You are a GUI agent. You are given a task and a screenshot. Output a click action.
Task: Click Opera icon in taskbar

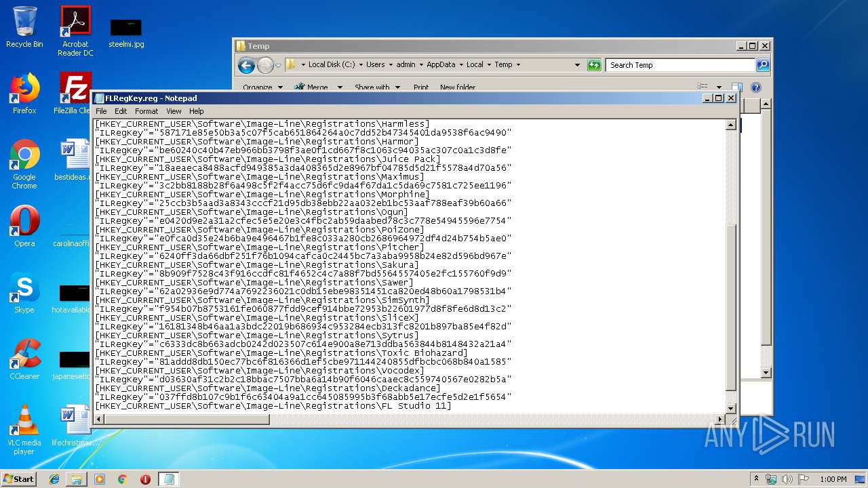click(x=145, y=479)
